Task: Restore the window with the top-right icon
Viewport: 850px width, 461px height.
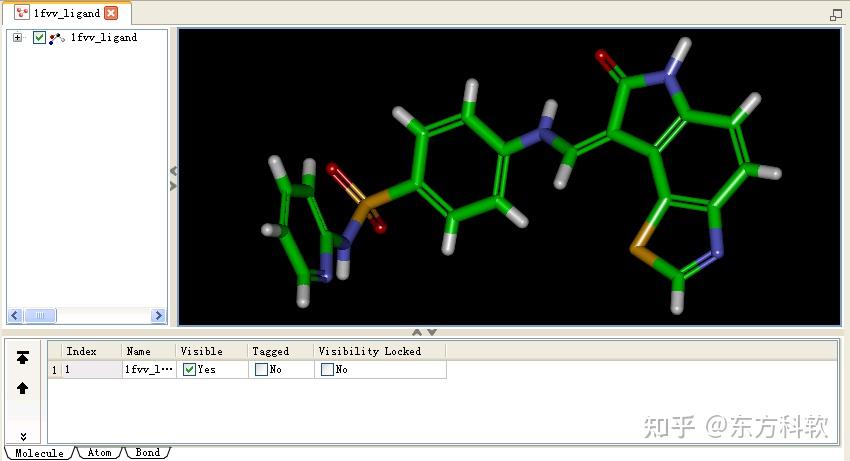Action: coord(836,15)
